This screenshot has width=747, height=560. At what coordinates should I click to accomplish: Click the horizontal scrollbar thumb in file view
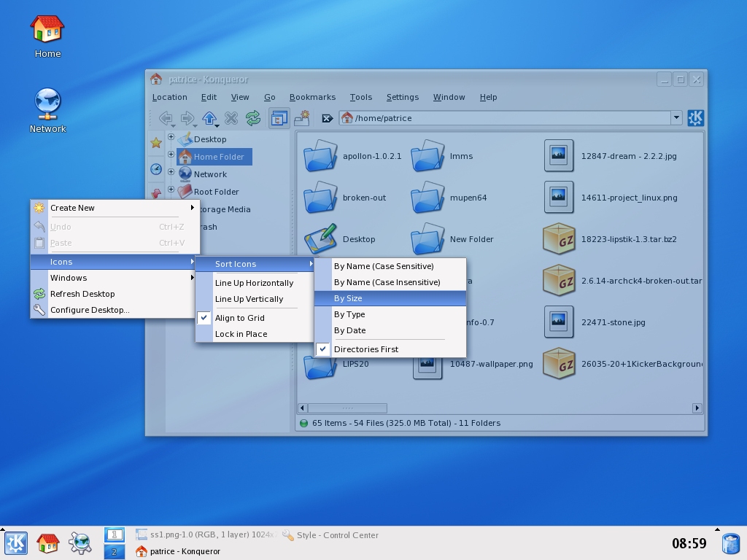tap(347, 408)
